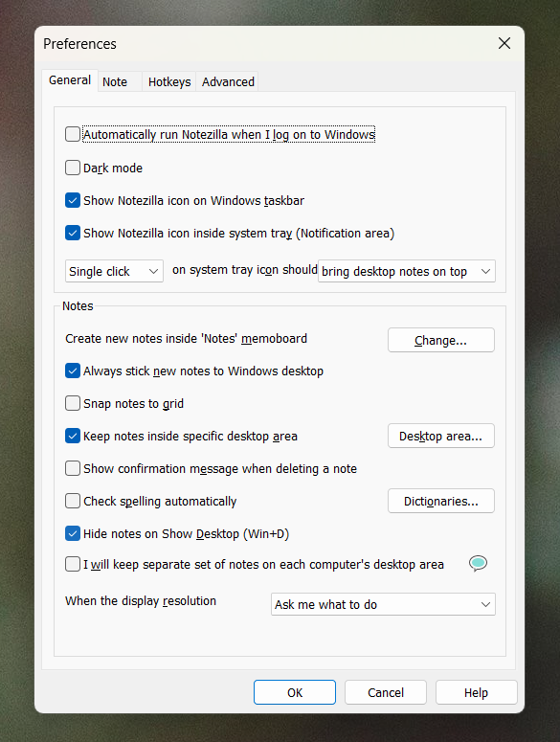Tick Check spelling automatically

73,501
